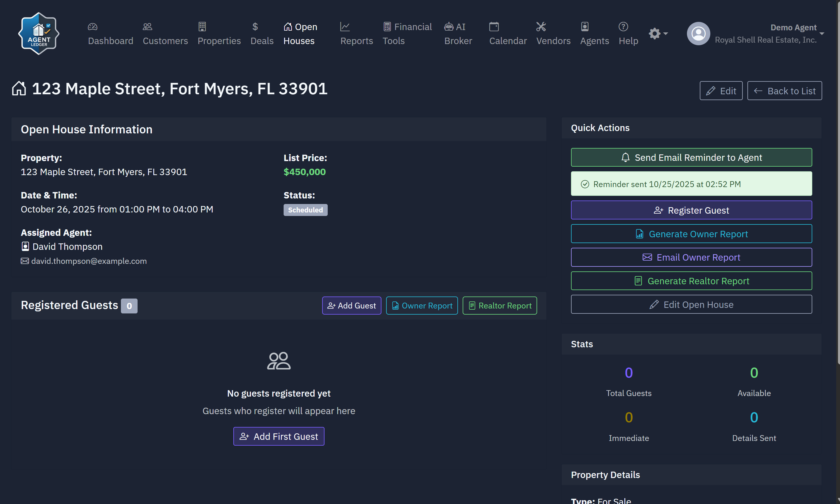The width and height of the screenshot is (840, 504).
Task: Send Email Reminder to Agent
Action: [x=691, y=158]
